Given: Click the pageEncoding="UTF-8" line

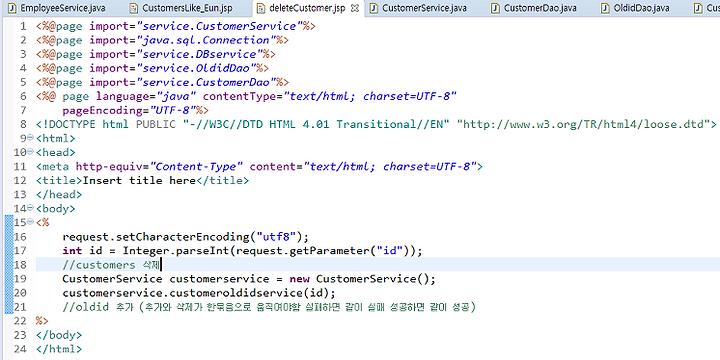Looking at the screenshot, I should coord(135,111).
